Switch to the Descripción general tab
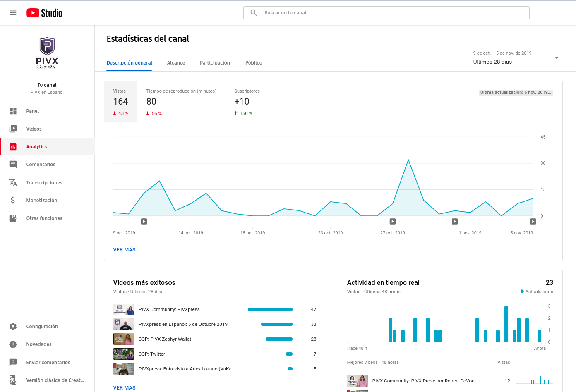 click(130, 63)
